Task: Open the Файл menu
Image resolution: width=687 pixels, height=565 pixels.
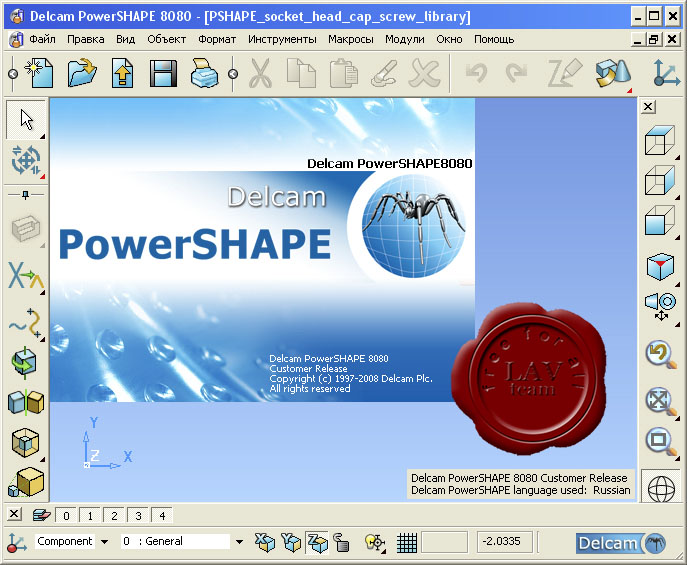Action: click(x=42, y=39)
